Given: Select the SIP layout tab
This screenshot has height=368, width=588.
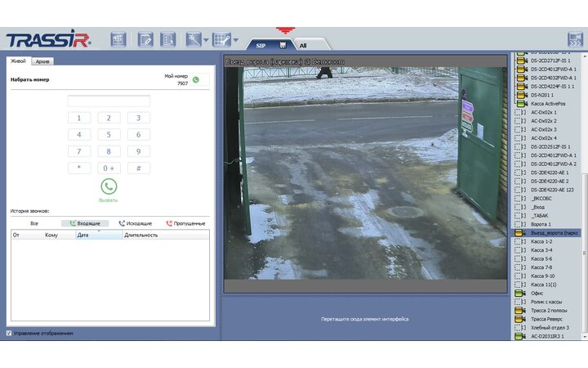Looking at the screenshot, I should tap(261, 46).
